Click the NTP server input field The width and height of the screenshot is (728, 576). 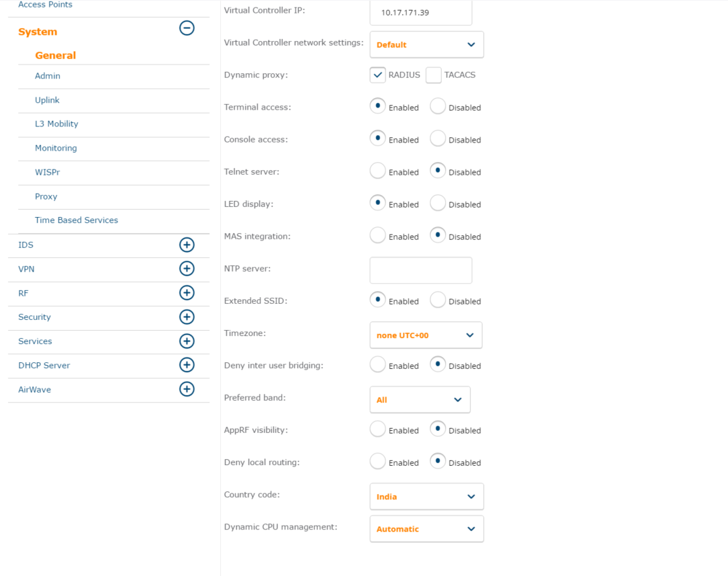pos(420,270)
